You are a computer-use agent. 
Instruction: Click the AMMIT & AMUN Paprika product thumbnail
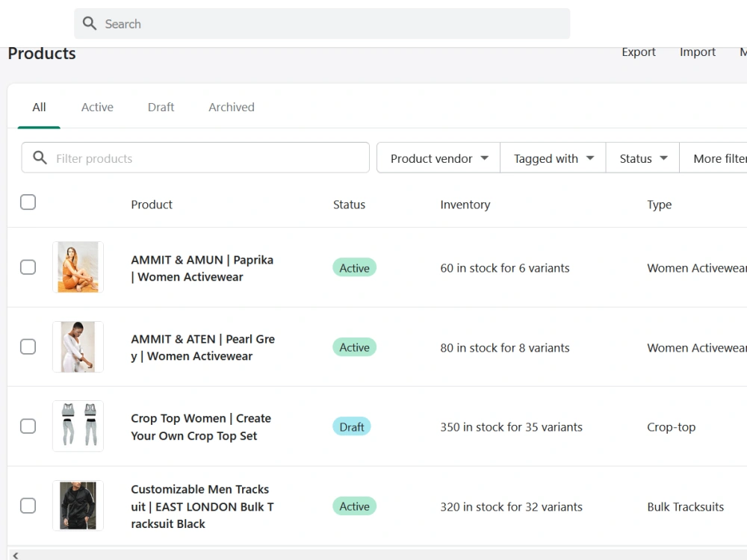point(78,267)
